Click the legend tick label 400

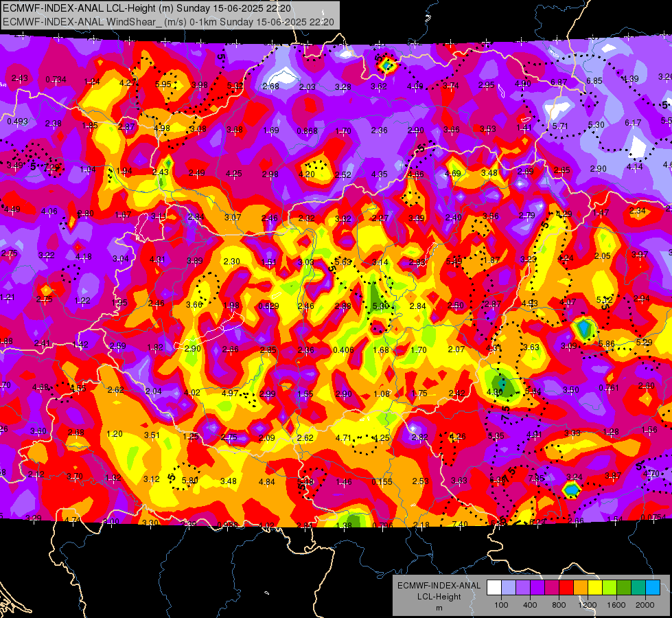[530, 605]
